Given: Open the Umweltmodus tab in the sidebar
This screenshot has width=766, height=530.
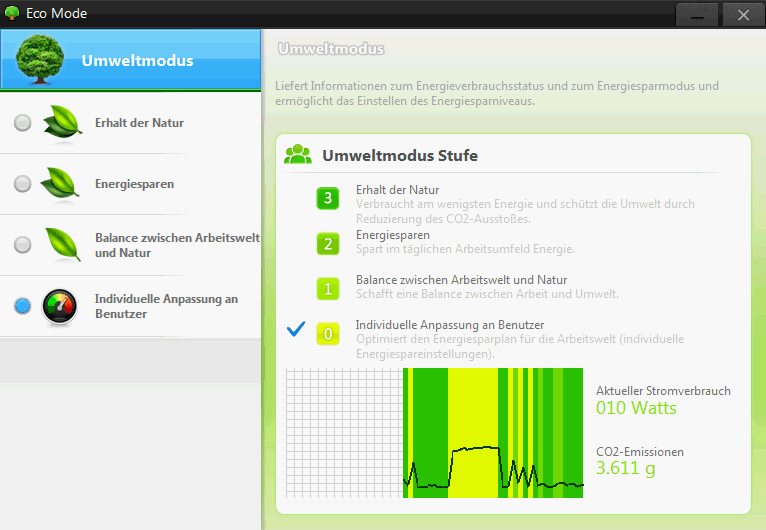Looking at the screenshot, I should click(130, 60).
